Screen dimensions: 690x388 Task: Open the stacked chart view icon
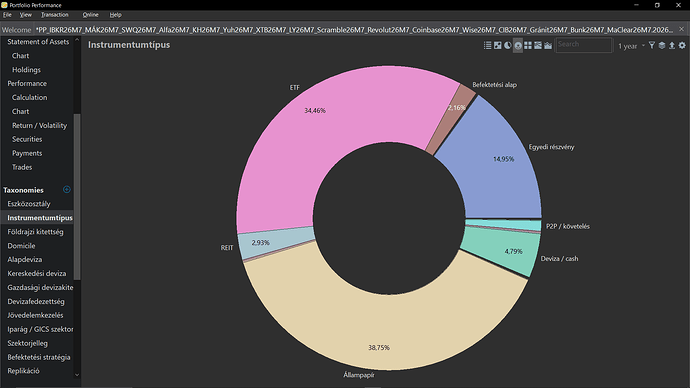[x=538, y=45]
